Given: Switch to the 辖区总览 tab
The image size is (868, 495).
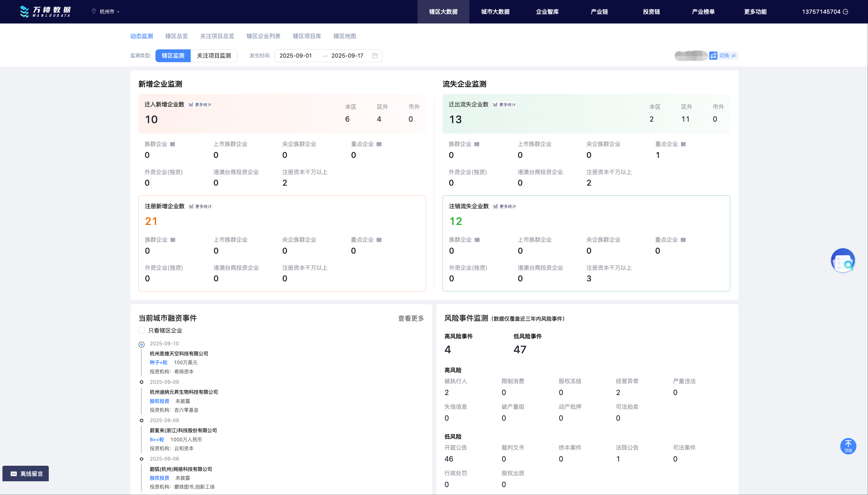Looking at the screenshot, I should coord(176,36).
